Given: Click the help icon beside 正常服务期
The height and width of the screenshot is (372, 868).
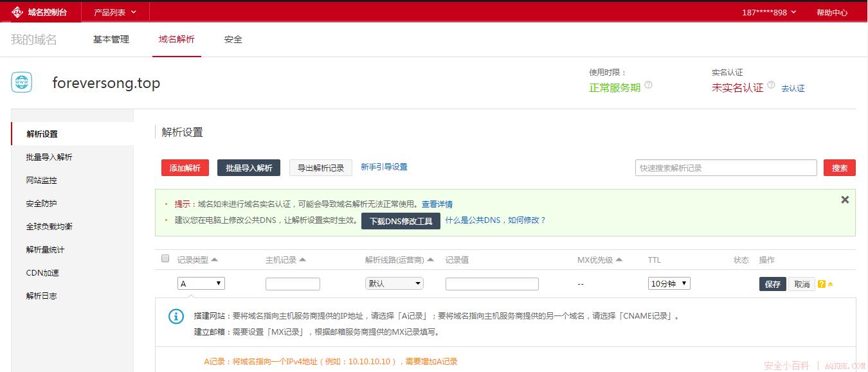Looking at the screenshot, I should pyautogui.click(x=648, y=85).
